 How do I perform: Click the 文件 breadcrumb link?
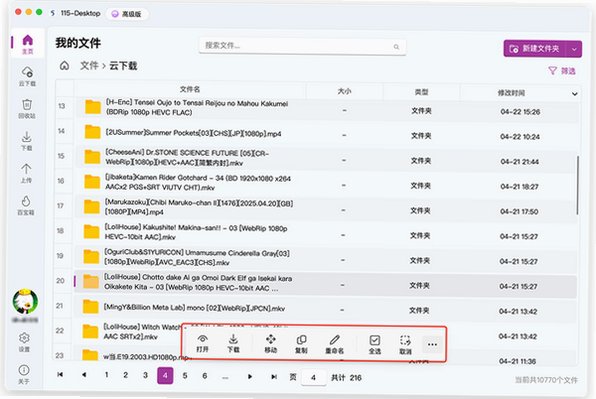[x=89, y=65]
